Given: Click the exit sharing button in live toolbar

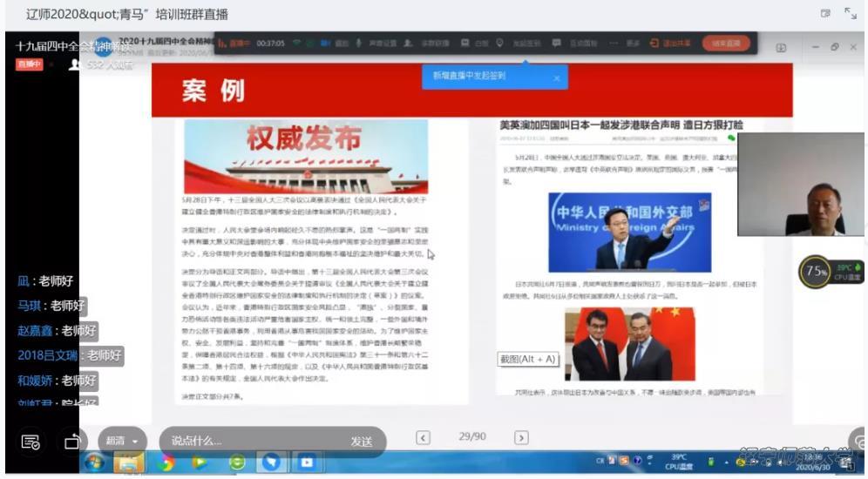Looking at the screenshot, I should tap(670, 44).
